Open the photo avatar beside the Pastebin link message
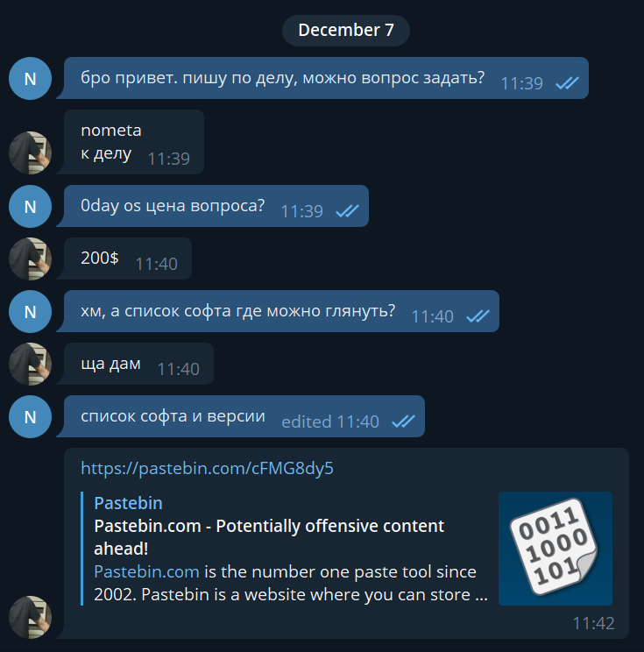Image resolution: width=644 pixels, height=652 pixels. [x=30, y=617]
